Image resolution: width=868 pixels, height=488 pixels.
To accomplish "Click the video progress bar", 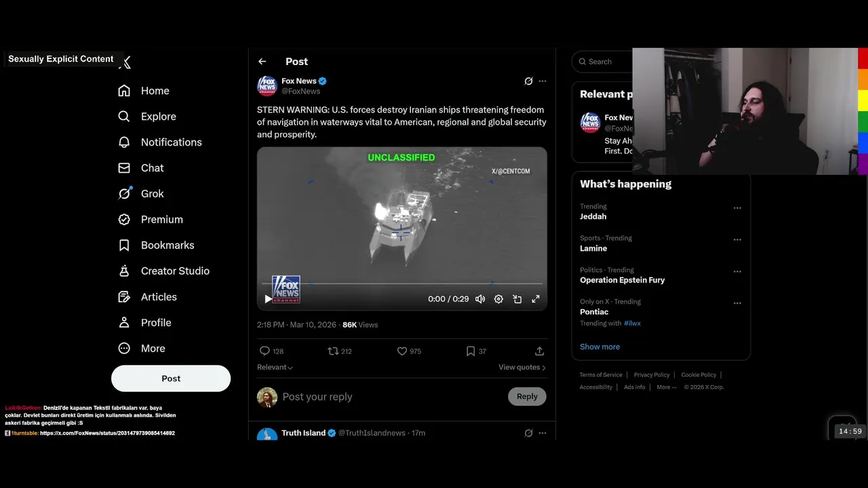I will 402,283.
